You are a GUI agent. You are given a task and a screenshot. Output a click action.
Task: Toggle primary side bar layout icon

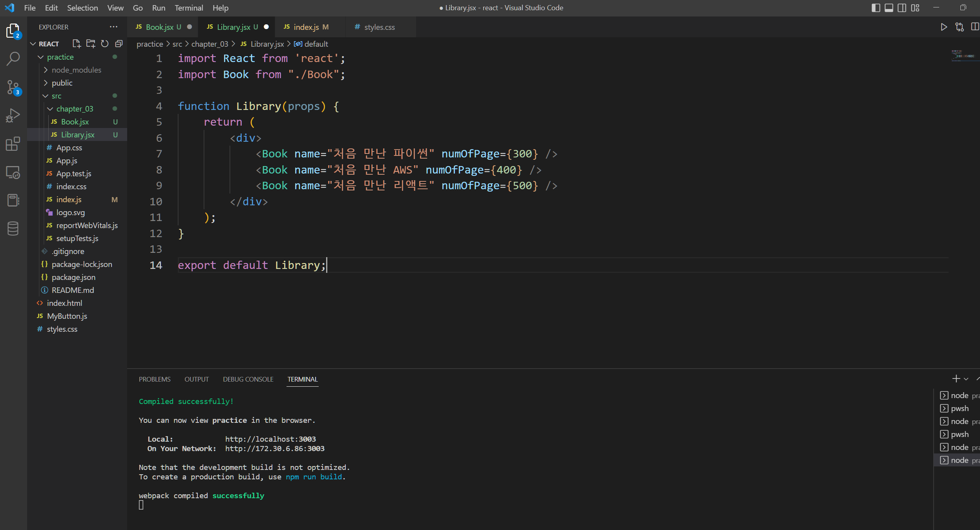(x=876, y=8)
